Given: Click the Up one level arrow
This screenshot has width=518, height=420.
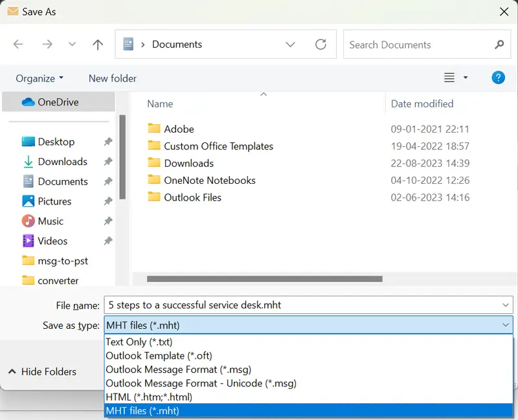Looking at the screenshot, I should pos(98,45).
